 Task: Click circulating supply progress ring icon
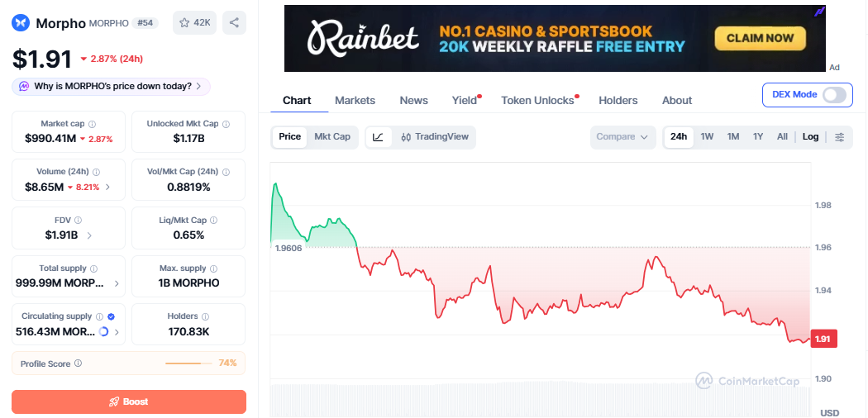coord(103,332)
